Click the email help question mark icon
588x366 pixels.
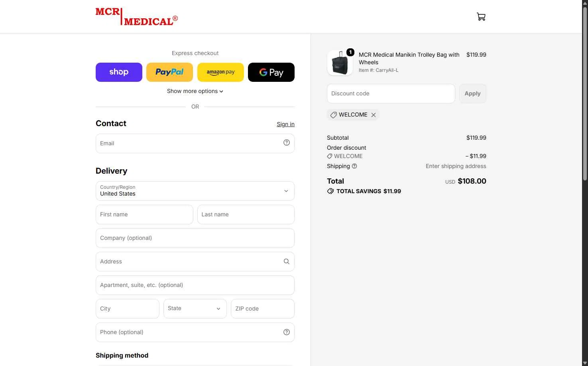pos(287,143)
